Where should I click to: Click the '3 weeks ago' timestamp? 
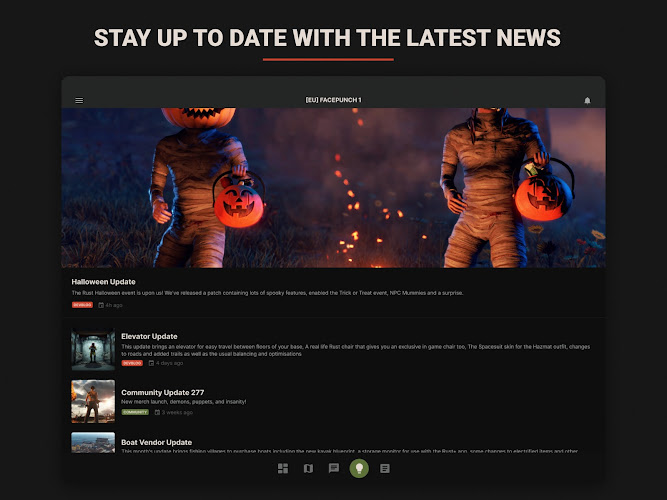click(x=177, y=412)
